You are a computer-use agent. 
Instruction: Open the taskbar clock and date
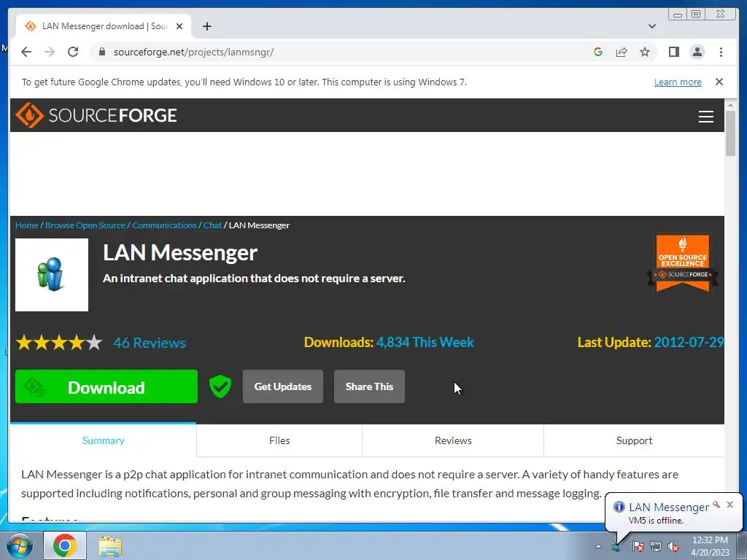pyautogui.click(x=710, y=546)
